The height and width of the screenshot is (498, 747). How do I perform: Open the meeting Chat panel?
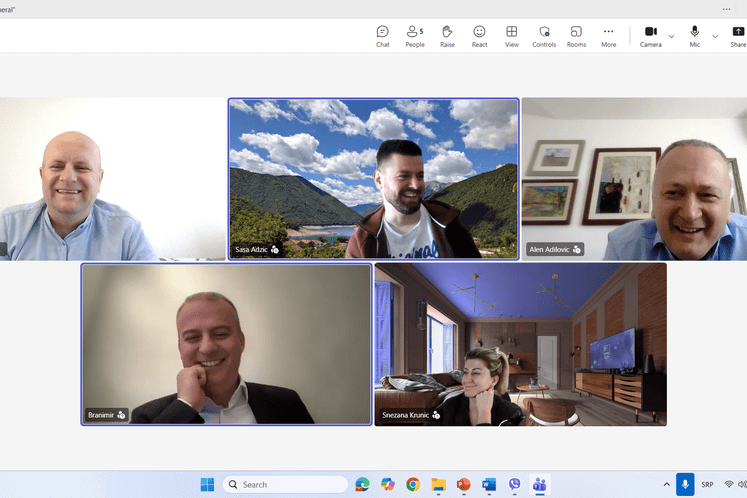pos(382,36)
